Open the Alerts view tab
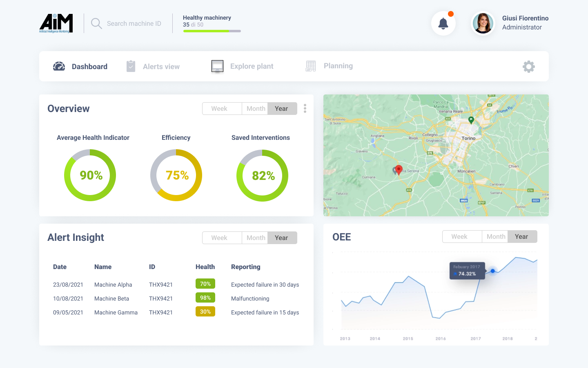 [x=161, y=67]
